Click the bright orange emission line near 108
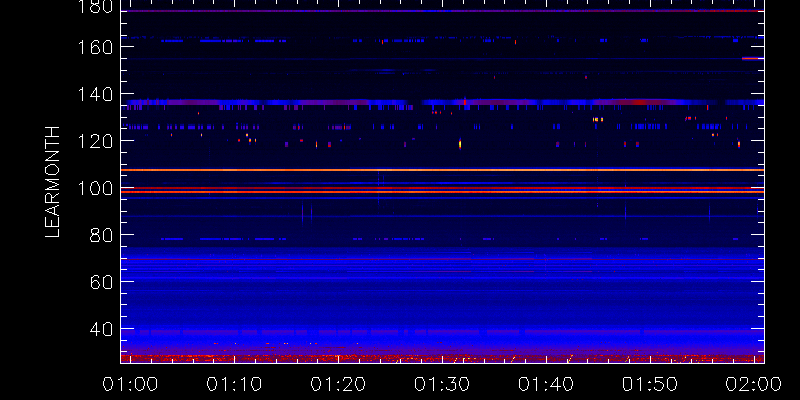Viewport: 800px width, 400px height. click(x=442, y=170)
